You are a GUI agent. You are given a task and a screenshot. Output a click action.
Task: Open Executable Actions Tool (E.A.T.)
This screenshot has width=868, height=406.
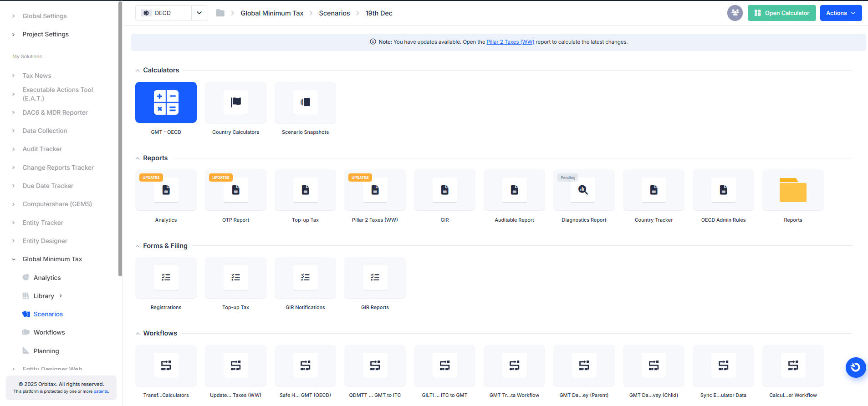[58, 94]
